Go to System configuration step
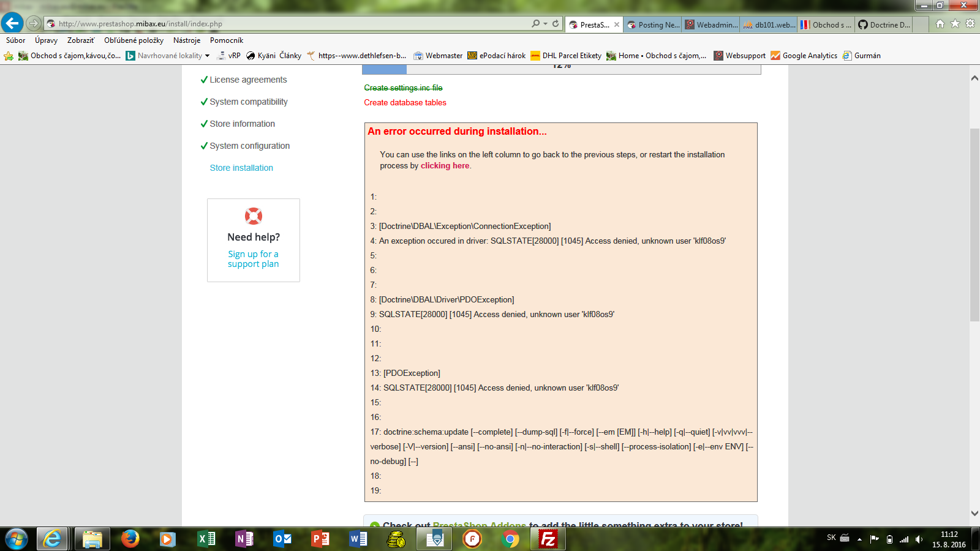The width and height of the screenshot is (980, 551). click(250, 146)
